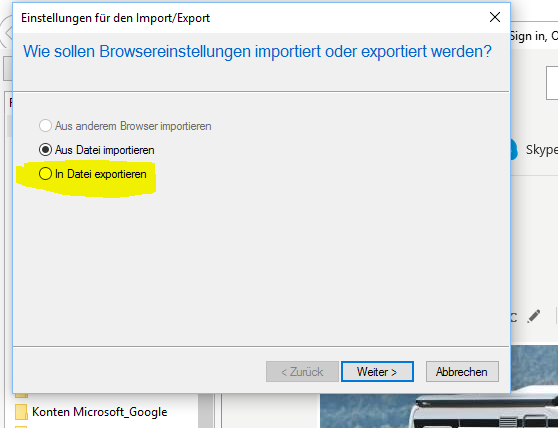Click the yellow folder icon beside Konten Microsoft_Google
Image resolution: width=558 pixels, height=428 pixels.
tap(21, 412)
